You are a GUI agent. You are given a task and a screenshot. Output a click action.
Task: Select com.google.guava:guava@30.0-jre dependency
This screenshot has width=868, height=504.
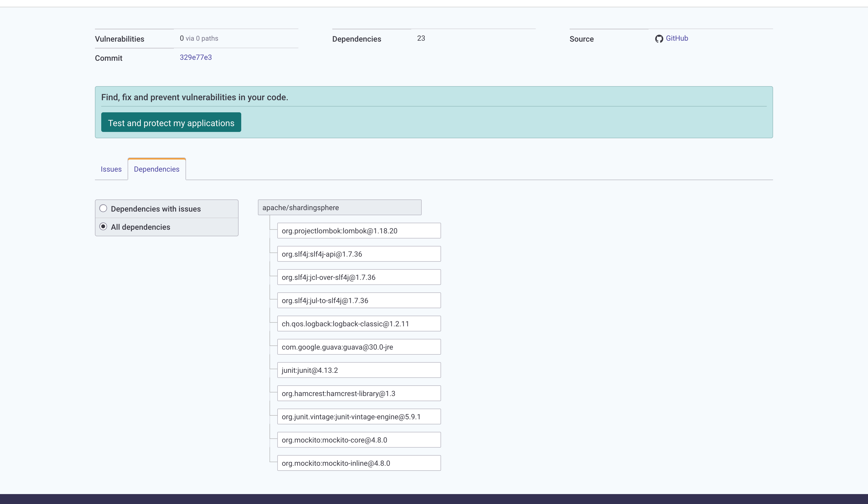pyautogui.click(x=359, y=347)
